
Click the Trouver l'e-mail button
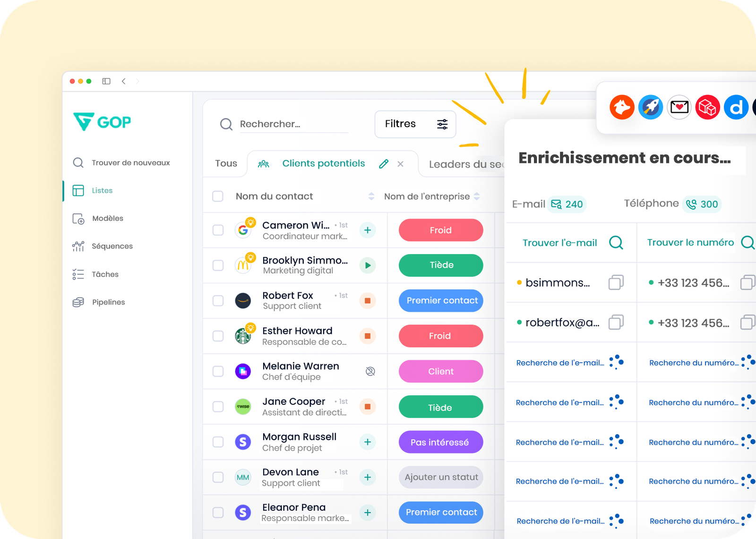point(572,243)
